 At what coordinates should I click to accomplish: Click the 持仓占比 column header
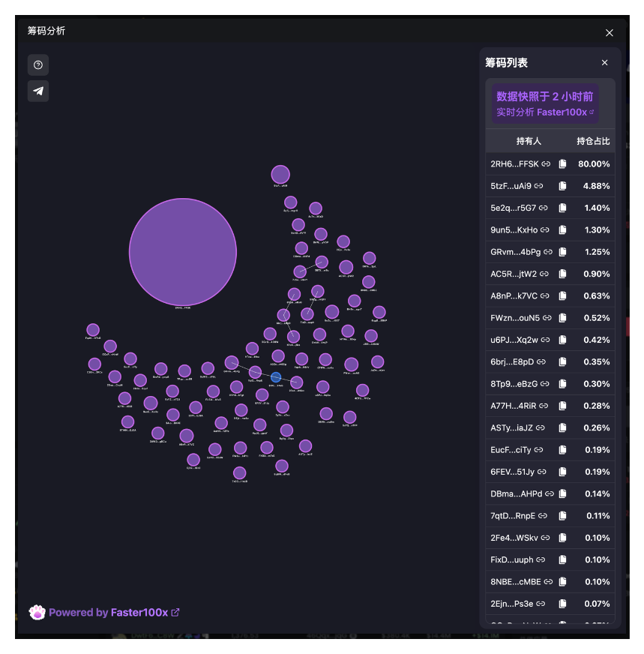pyautogui.click(x=593, y=141)
